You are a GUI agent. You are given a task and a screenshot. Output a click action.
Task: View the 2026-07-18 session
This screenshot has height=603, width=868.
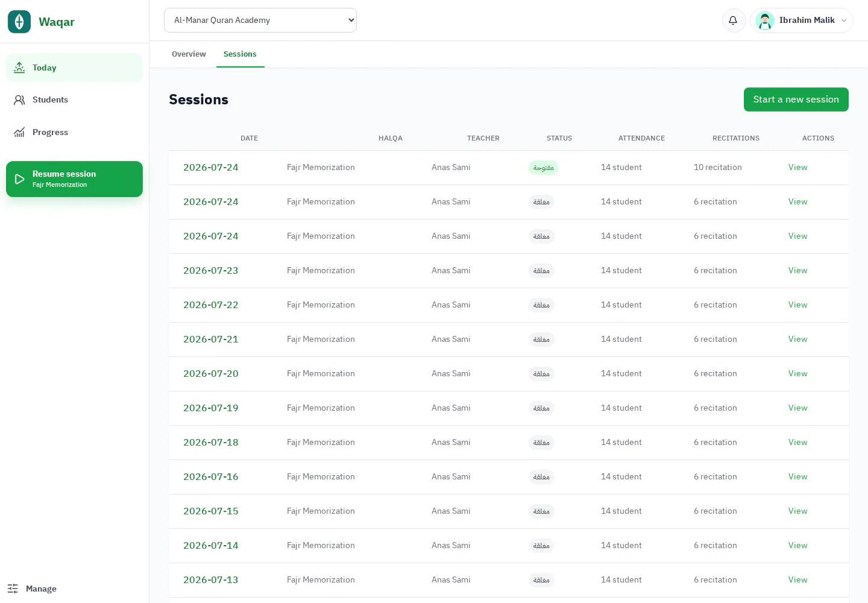click(x=797, y=443)
